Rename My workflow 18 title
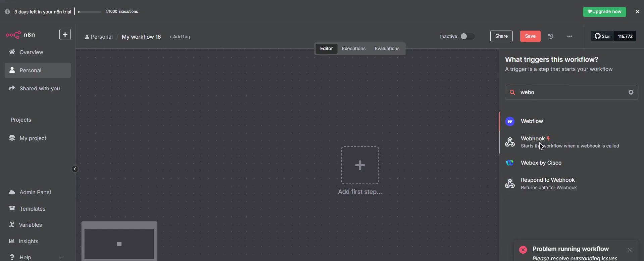The height and width of the screenshot is (261, 644). [141, 37]
